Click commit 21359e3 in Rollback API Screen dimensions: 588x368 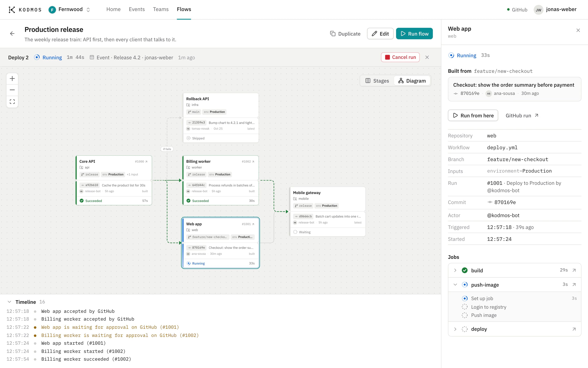click(x=196, y=123)
